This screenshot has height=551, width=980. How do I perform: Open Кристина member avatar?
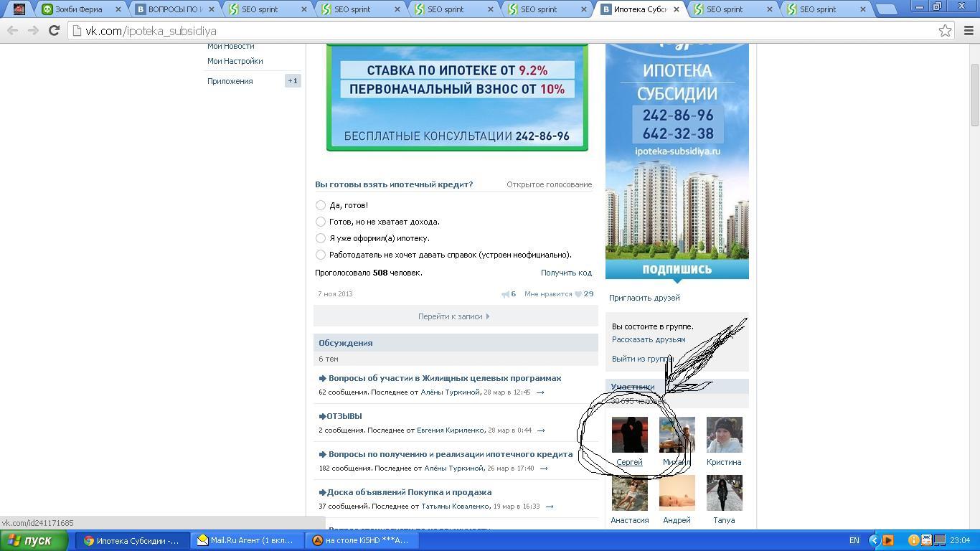(725, 435)
